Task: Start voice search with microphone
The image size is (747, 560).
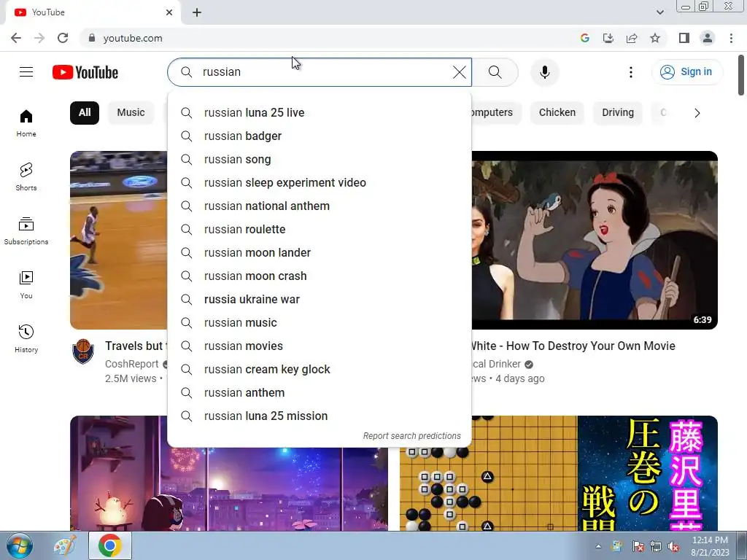Action: tap(545, 72)
